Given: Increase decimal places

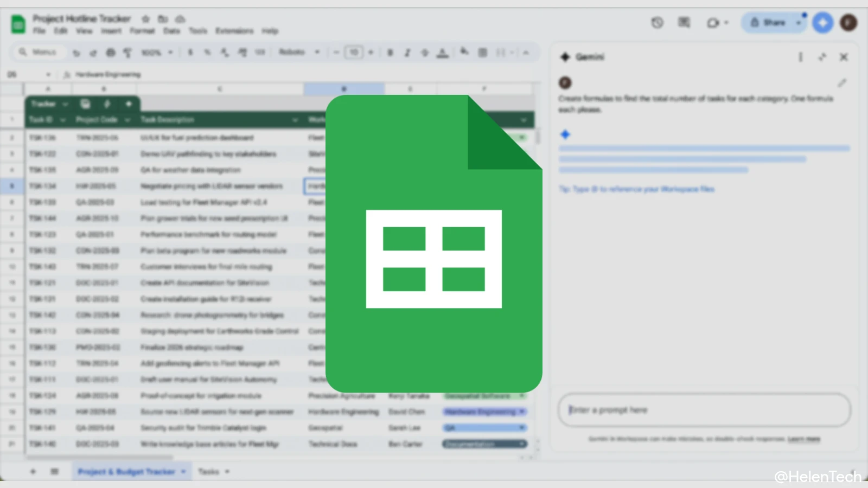Looking at the screenshot, I should coord(242,53).
